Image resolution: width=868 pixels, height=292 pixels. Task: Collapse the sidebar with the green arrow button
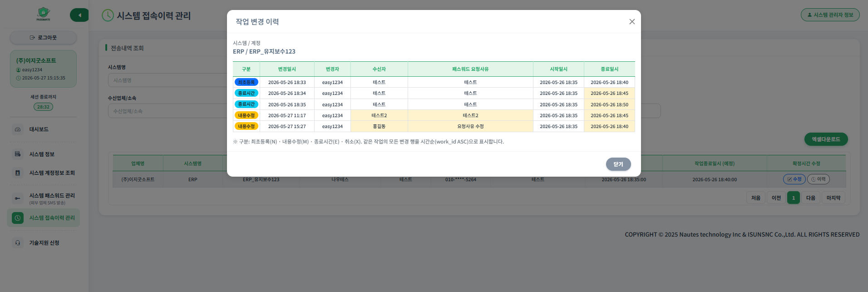click(x=79, y=15)
